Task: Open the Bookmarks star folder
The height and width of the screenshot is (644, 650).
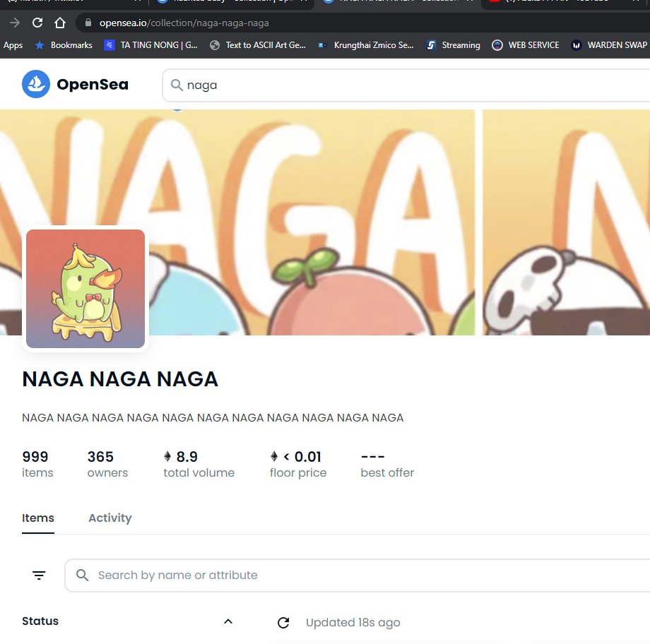Action: point(64,45)
